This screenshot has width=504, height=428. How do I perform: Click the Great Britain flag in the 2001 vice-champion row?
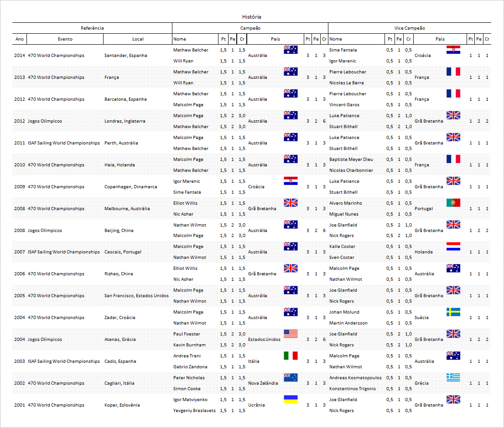[x=453, y=399]
